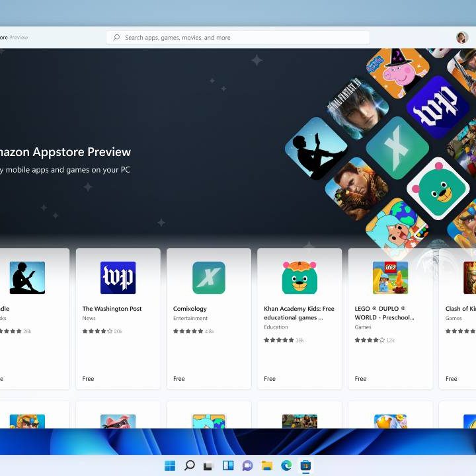Image resolution: width=476 pixels, height=476 pixels.
Task: Click the armored warrior game tile in the banner
Action: click(357, 188)
